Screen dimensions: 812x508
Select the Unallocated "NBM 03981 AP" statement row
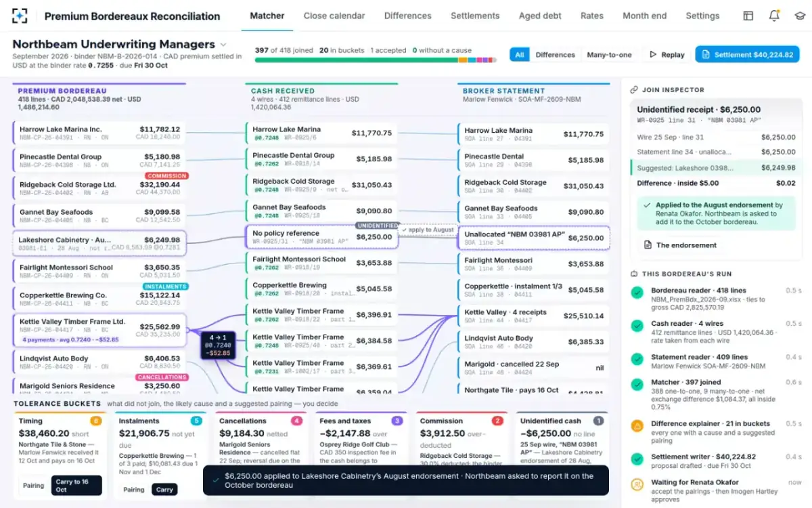(x=534, y=238)
